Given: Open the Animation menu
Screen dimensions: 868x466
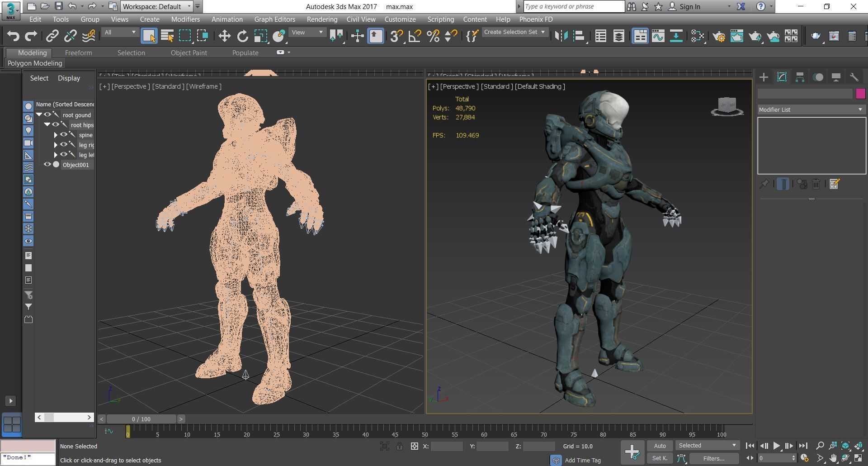Looking at the screenshot, I should (227, 19).
